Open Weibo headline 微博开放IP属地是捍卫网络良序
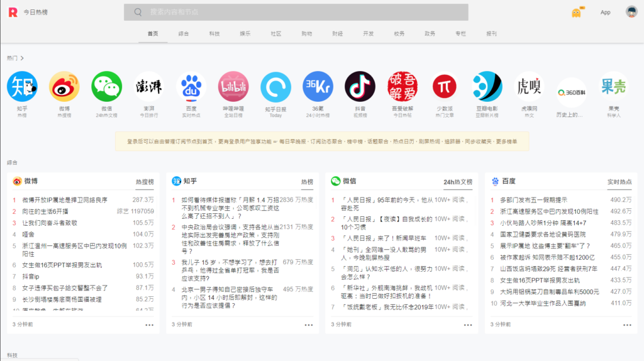 click(65, 199)
